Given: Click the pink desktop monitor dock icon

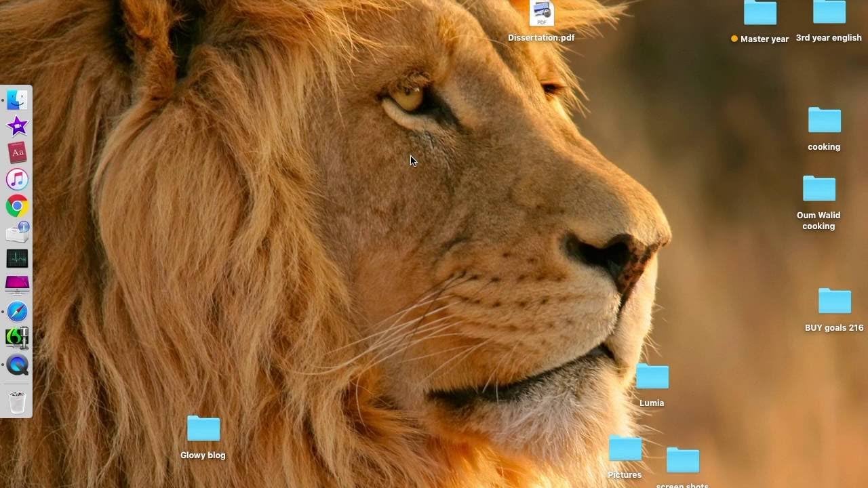Looking at the screenshot, I should tap(17, 285).
